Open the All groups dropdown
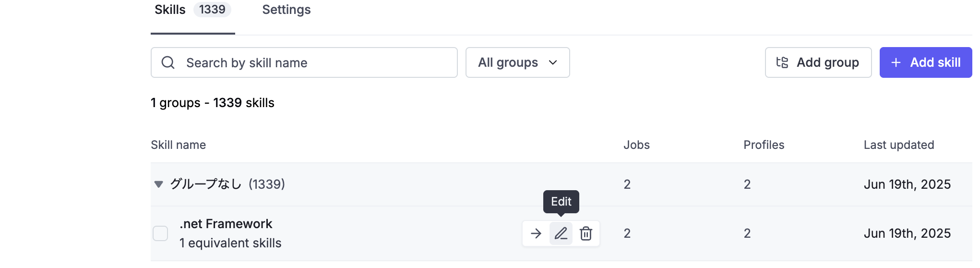 pos(517,62)
